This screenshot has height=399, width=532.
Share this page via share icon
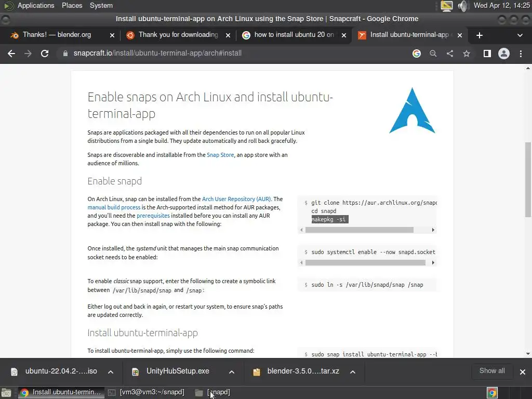coord(450,54)
